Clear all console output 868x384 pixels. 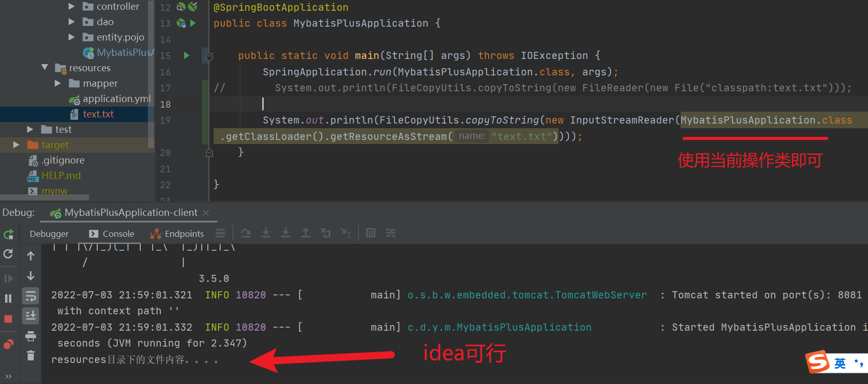pos(31,355)
